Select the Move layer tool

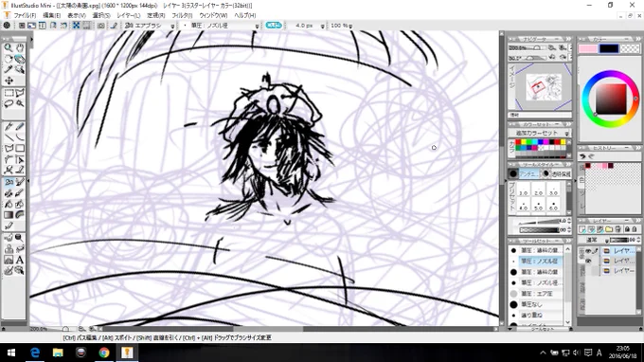pos(9,81)
